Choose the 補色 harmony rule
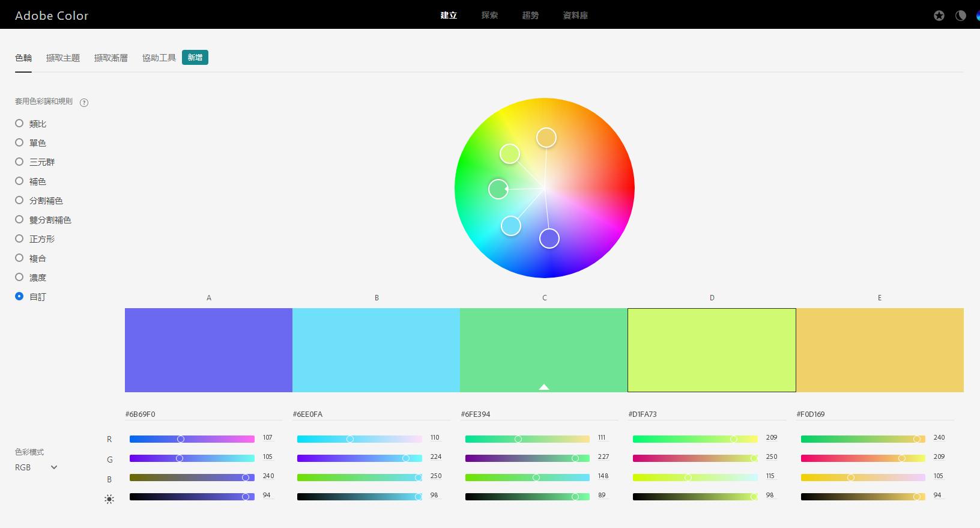 (x=19, y=181)
